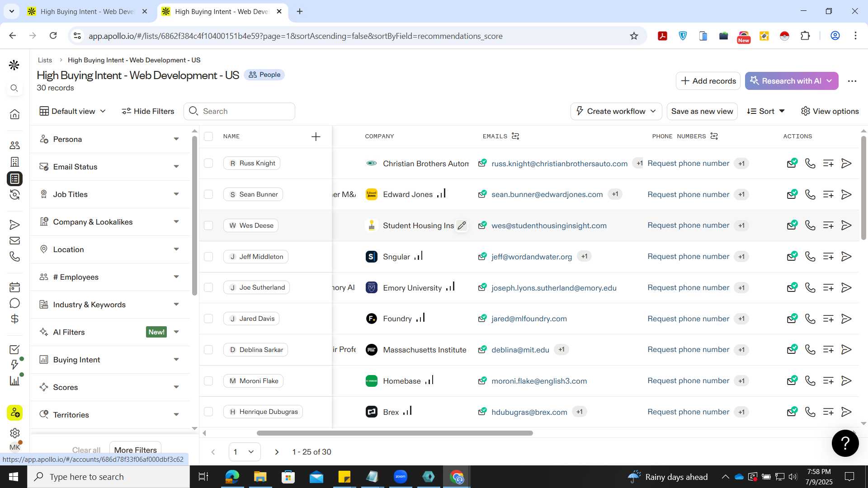Open Lists icon in left sidebar
868x488 pixels.
point(14,178)
